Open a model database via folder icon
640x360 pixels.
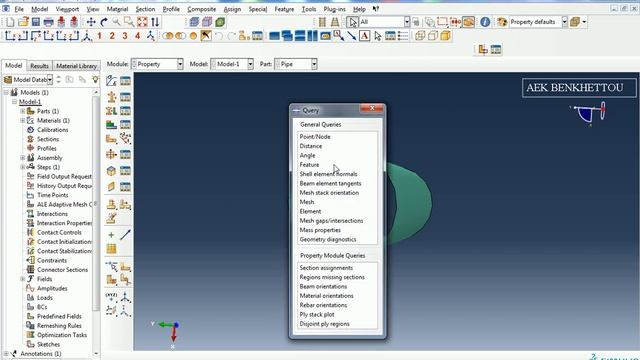tap(23, 22)
